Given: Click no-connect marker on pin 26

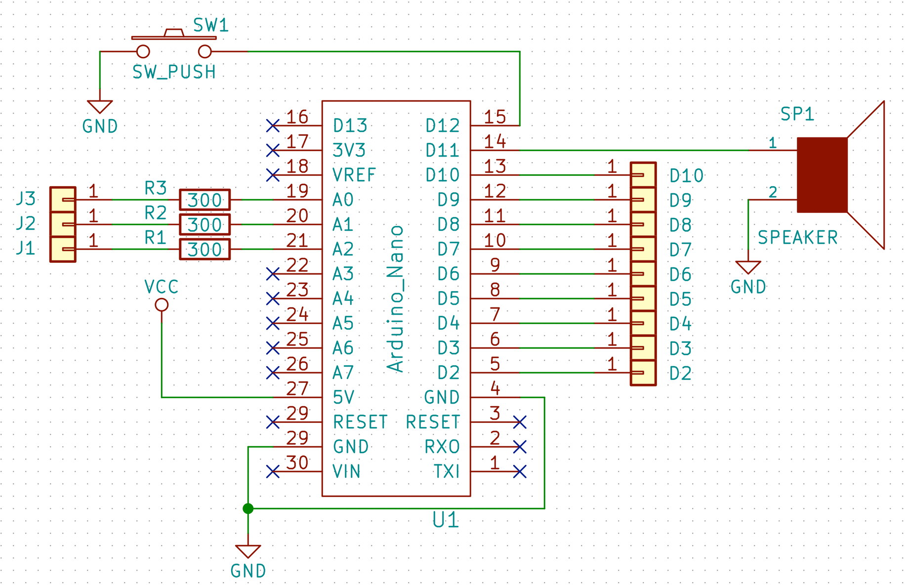Looking at the screenshot, I should pyautogui.click(x=273, y=373).
